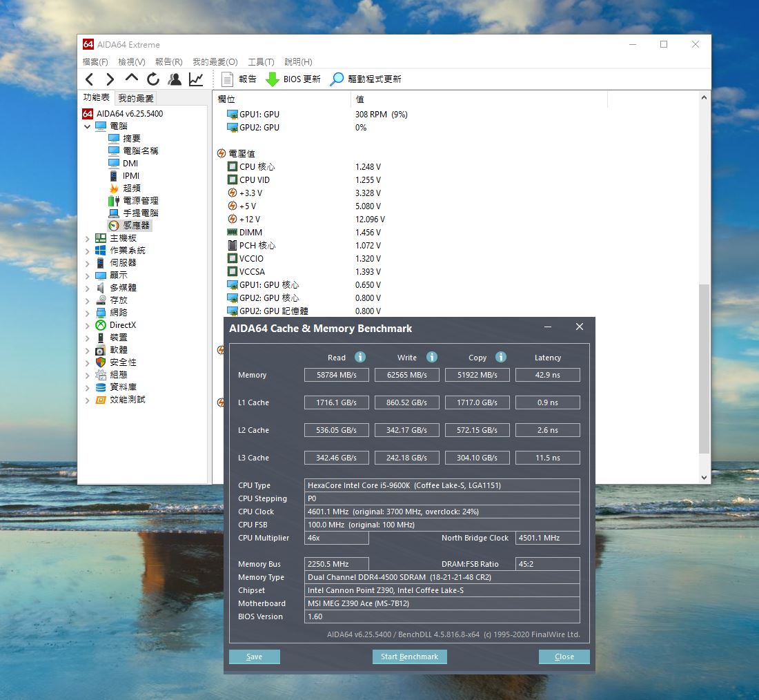This screenshot has height=700, width=759.
Task: Click the 報告 report toolbar button
Action: pos(239,79)
